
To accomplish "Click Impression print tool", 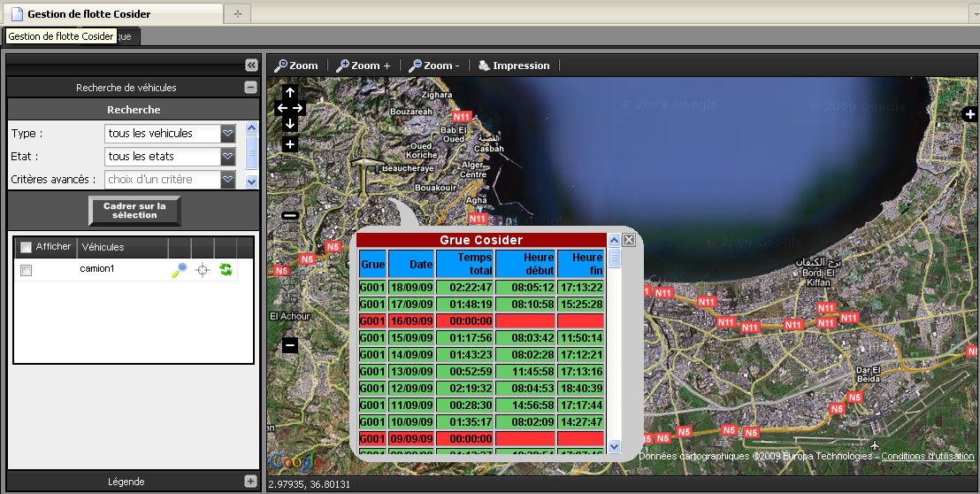I will [514, 66].
